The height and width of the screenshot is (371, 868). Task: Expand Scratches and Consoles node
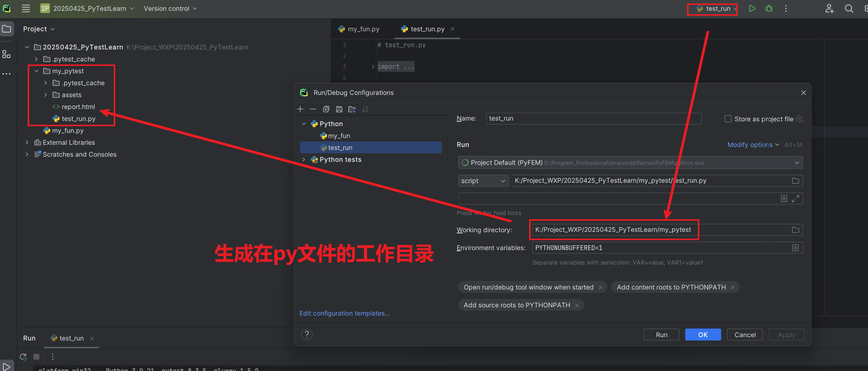point(27,154)
